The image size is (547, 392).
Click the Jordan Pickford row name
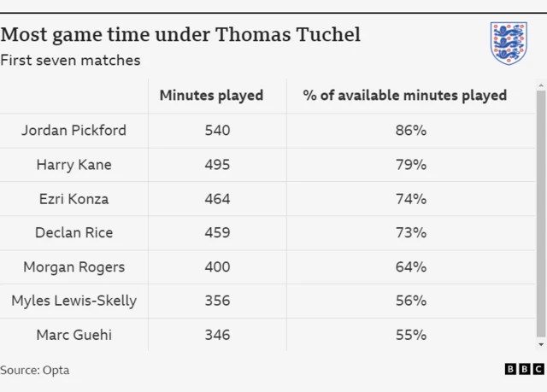click(x=74, y=131)
